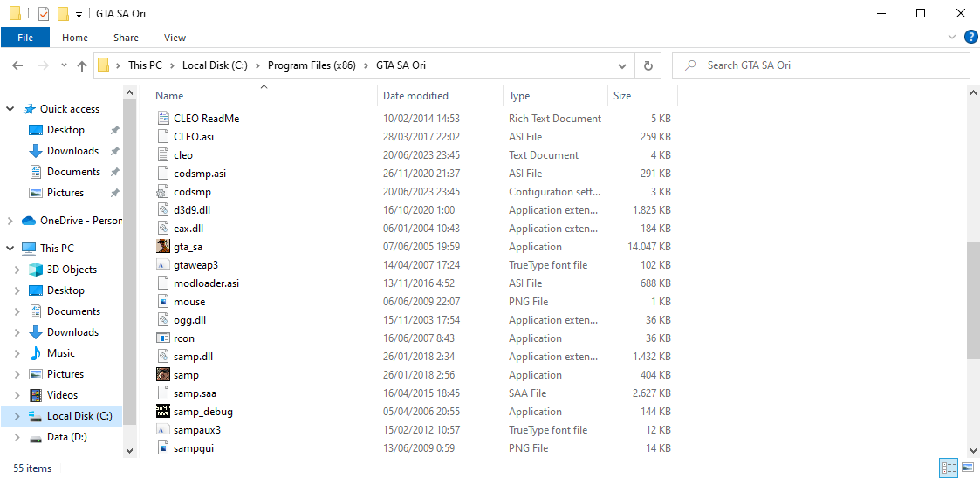
Task: Click Program Files (x86) breadcrumb
Action: click(312, 65)
